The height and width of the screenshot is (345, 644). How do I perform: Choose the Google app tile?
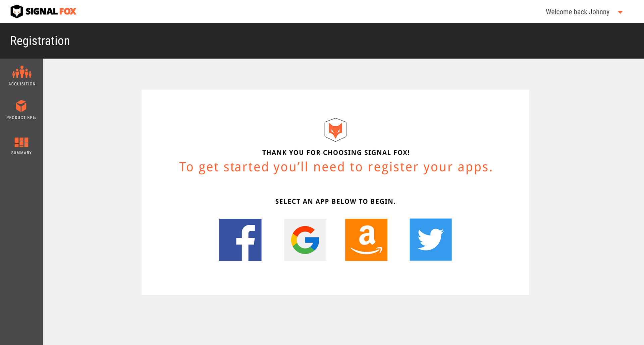(x=305, y=240)
